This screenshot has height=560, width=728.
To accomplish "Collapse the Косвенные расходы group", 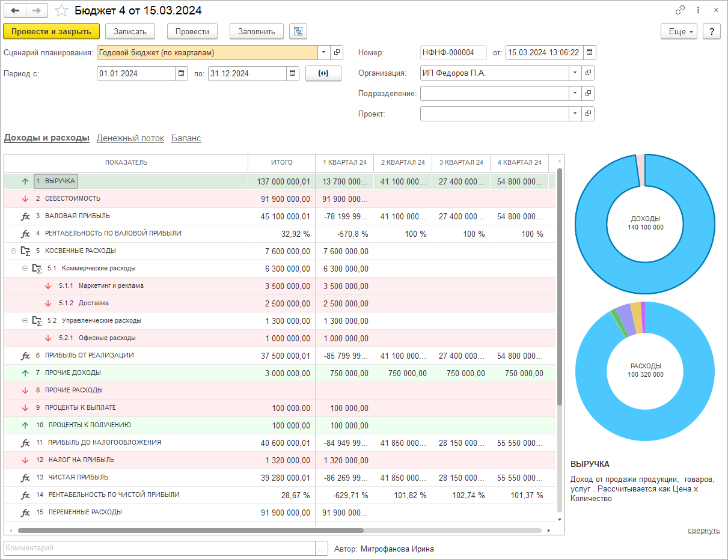I will tap(14, 251).
